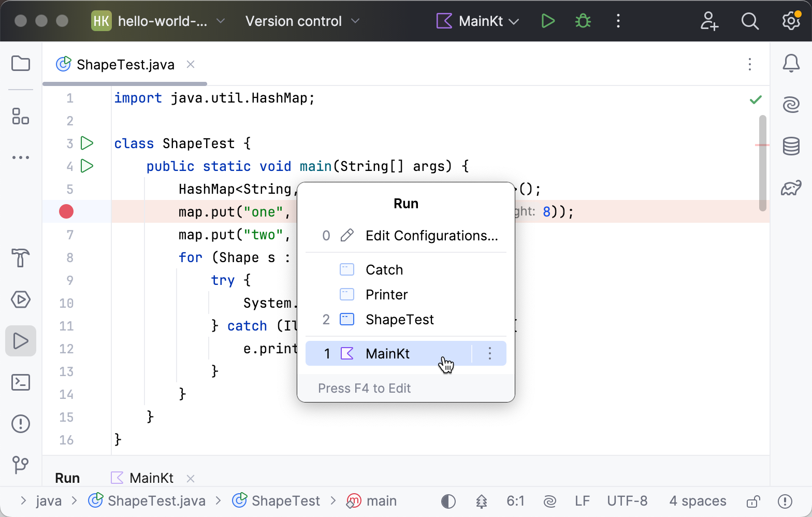Click 'Press F4 to Edit' hint text

(365, 389)
